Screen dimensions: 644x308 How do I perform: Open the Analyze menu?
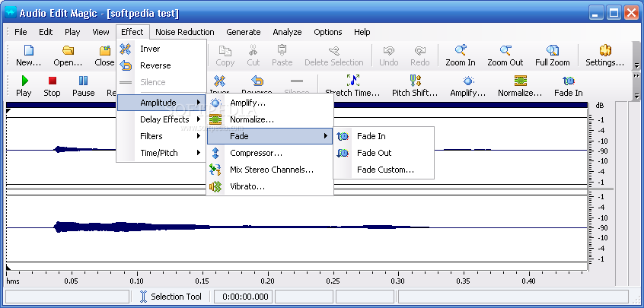pos(287,32)
